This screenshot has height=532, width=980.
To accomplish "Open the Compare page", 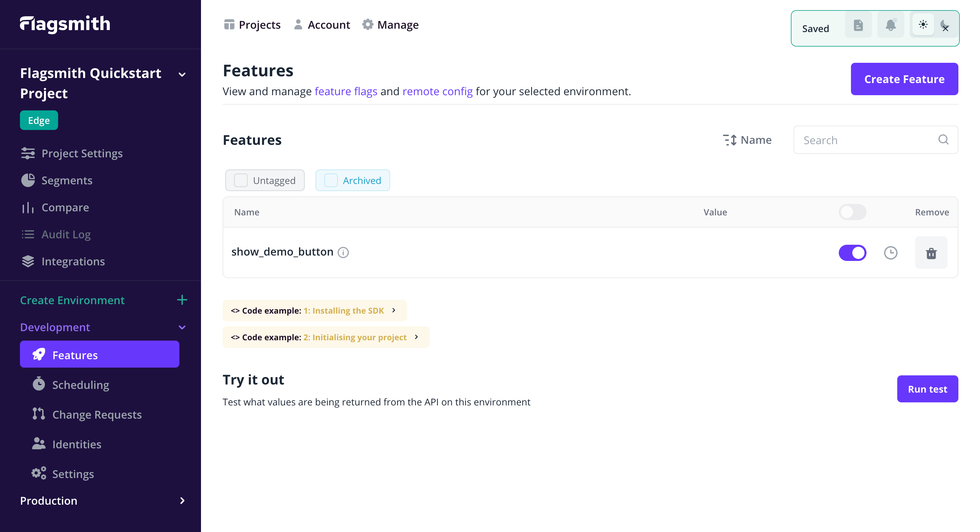I will point(55,207).
